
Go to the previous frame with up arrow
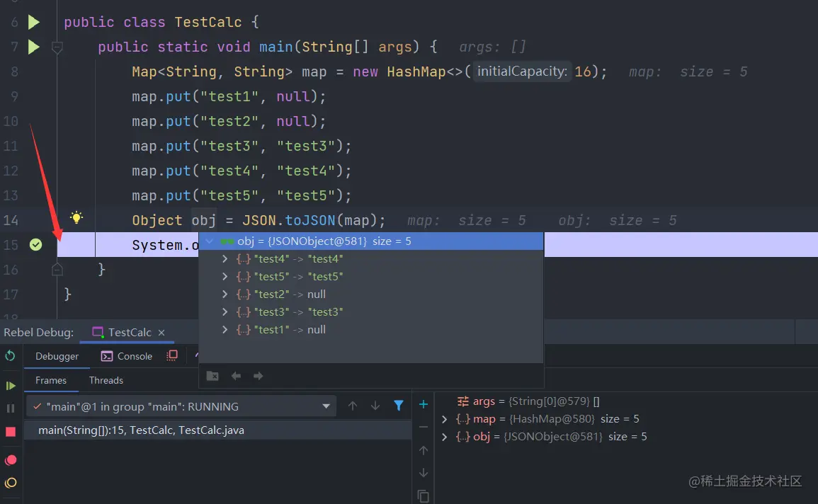(353, 406)
